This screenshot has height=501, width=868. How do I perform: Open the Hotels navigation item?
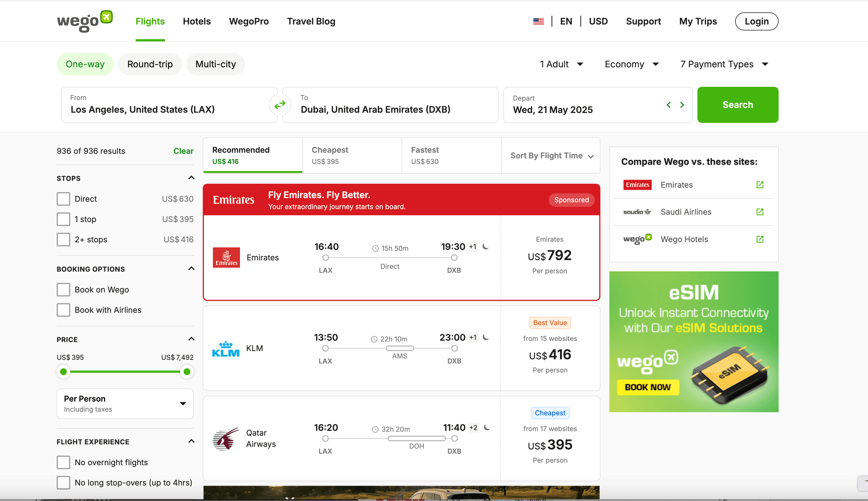197,21
